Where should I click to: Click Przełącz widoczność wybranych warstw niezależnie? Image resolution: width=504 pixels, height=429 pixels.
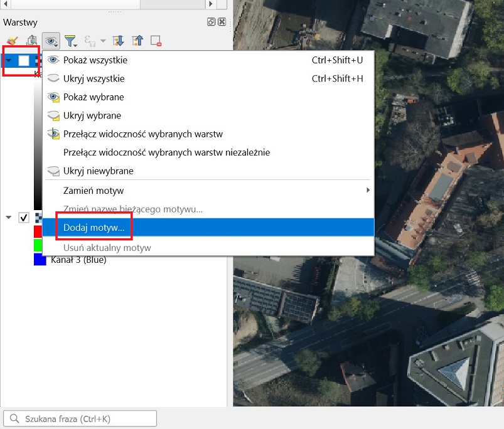coord(208,152)
